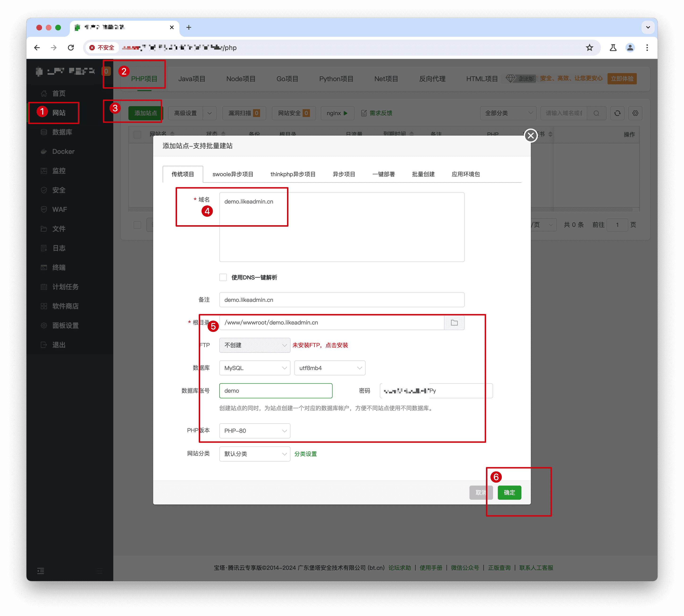Reload the page with refresh icon
The image size is (684, 616).
[71, 48]
